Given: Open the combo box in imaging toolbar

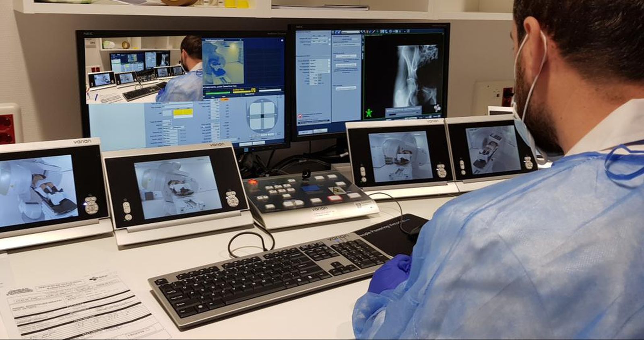Looking at the screenshot, I should tap(351, 32).
